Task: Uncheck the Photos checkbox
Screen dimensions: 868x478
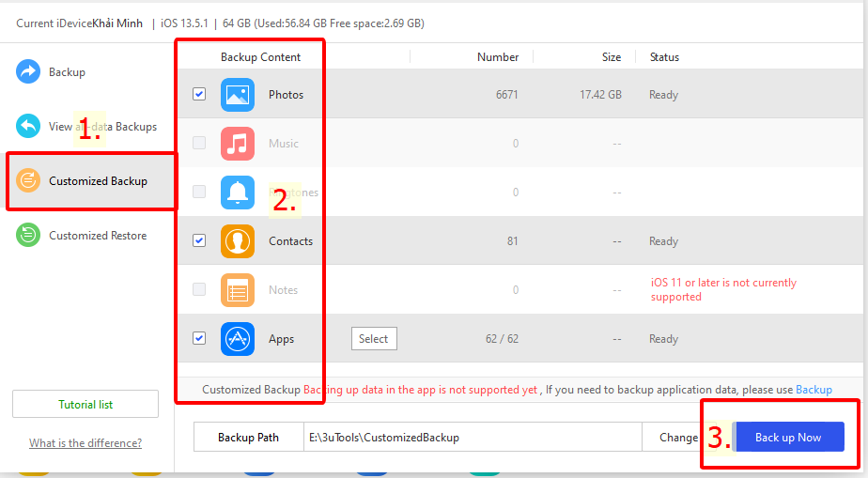Action: tap(199, 94)
